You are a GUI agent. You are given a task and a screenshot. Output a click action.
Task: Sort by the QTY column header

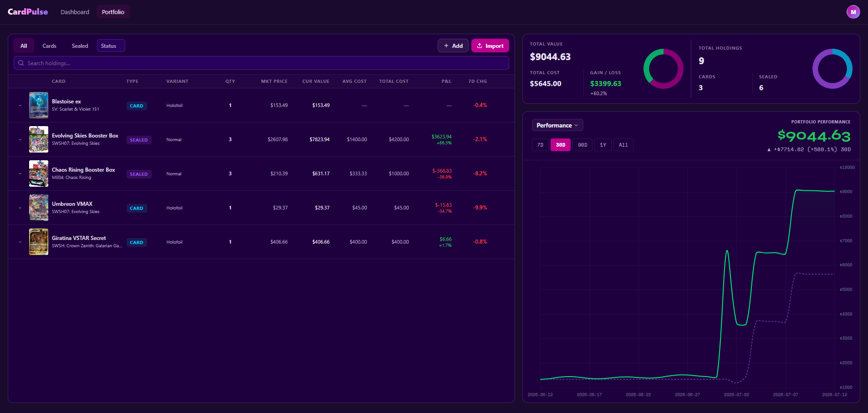(x=230, y=81)
